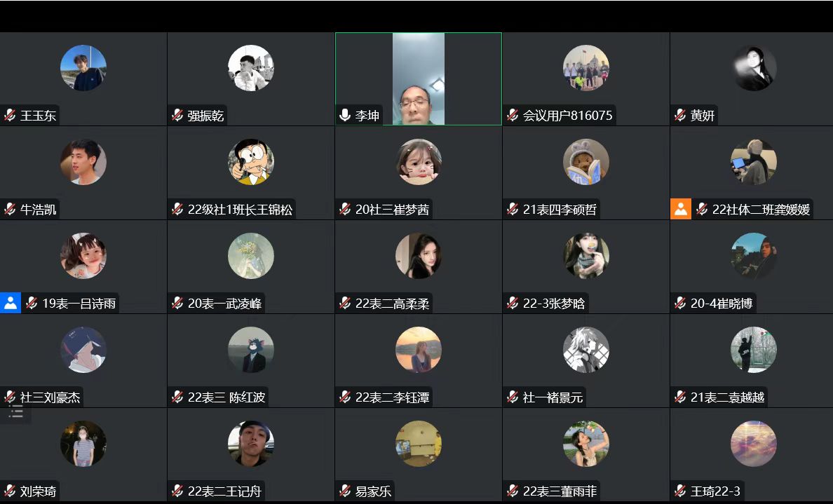Select the sunset avatar of 22表二李钰潭

click(x=418, y=350)
